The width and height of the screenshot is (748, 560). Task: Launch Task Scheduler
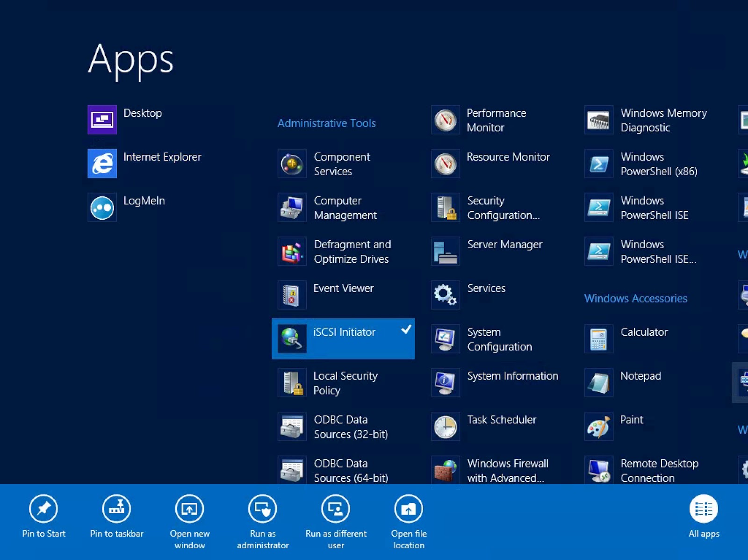[x=502, y=419]
